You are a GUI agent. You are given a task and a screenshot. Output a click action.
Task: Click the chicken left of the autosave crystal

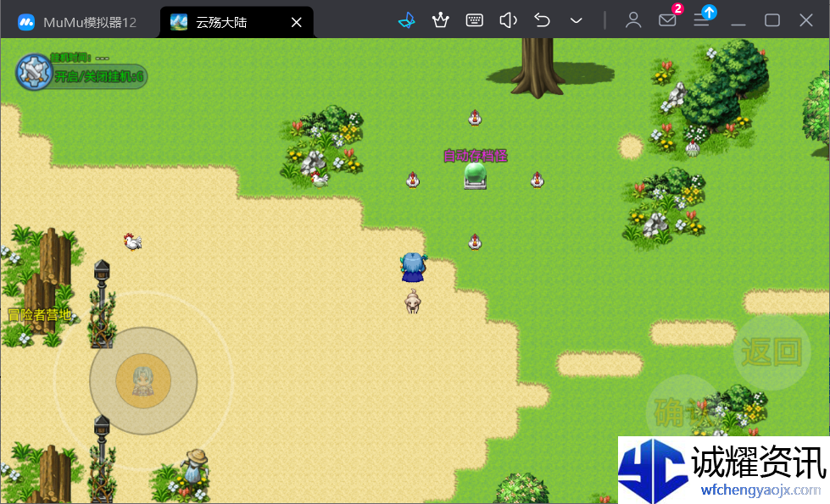tap(412, 180)
